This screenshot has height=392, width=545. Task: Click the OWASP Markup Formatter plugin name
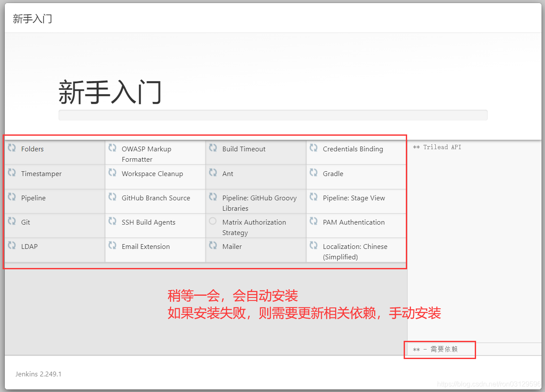point(147,154)
